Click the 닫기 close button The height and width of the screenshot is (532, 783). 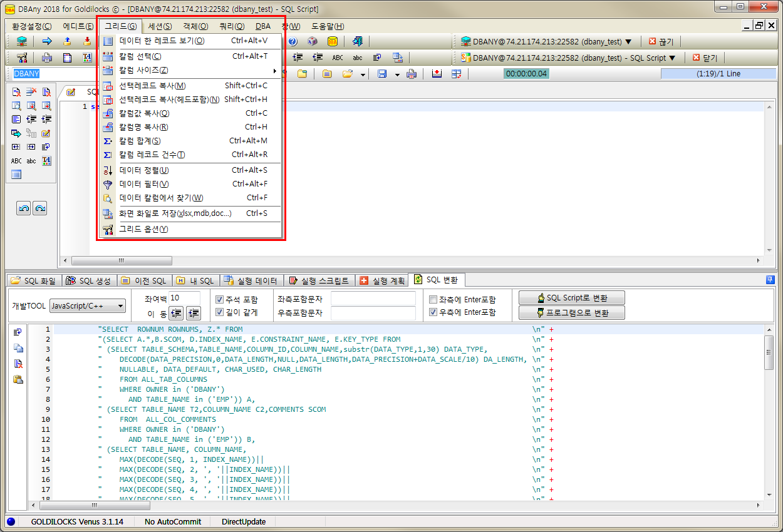(705, 58)
